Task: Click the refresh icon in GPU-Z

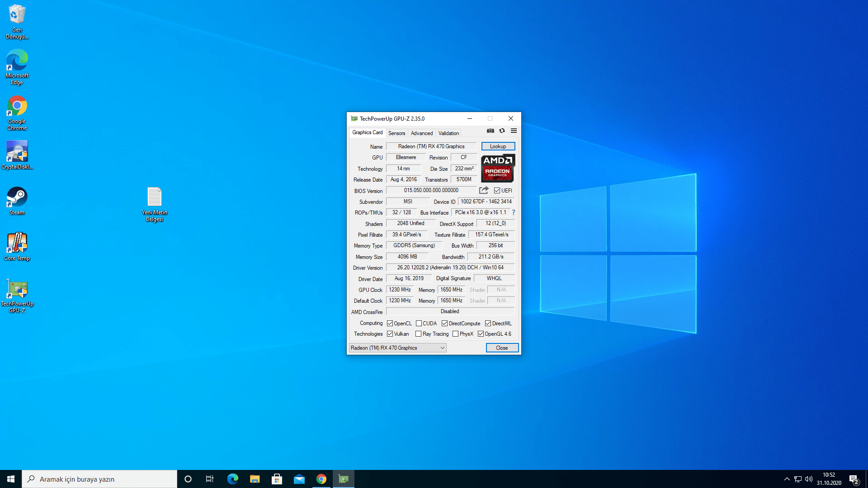Action: click(x=502, y=131)
